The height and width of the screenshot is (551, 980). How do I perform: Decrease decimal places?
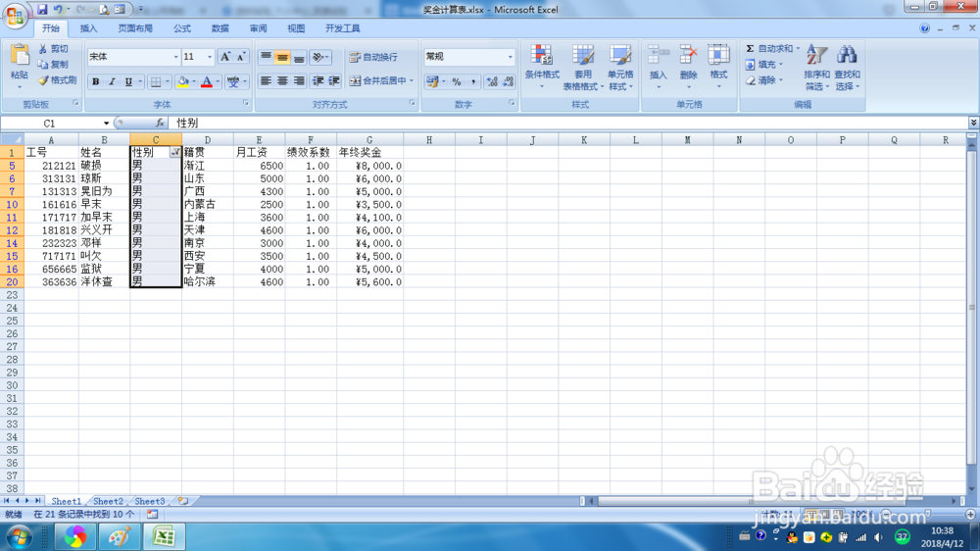coord(508,81)
